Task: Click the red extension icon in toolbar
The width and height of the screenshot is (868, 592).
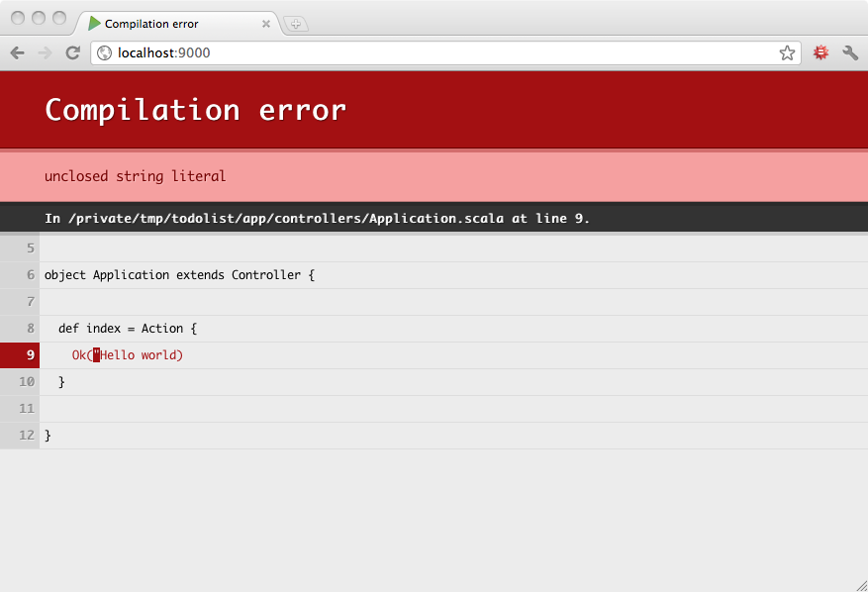Action: (820, 53)
